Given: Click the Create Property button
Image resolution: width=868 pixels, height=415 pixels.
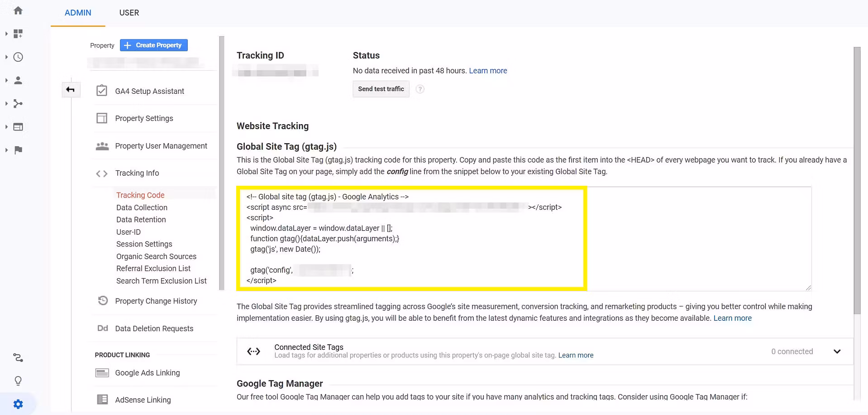Looking at the screenshot, I should pos(153,45).
